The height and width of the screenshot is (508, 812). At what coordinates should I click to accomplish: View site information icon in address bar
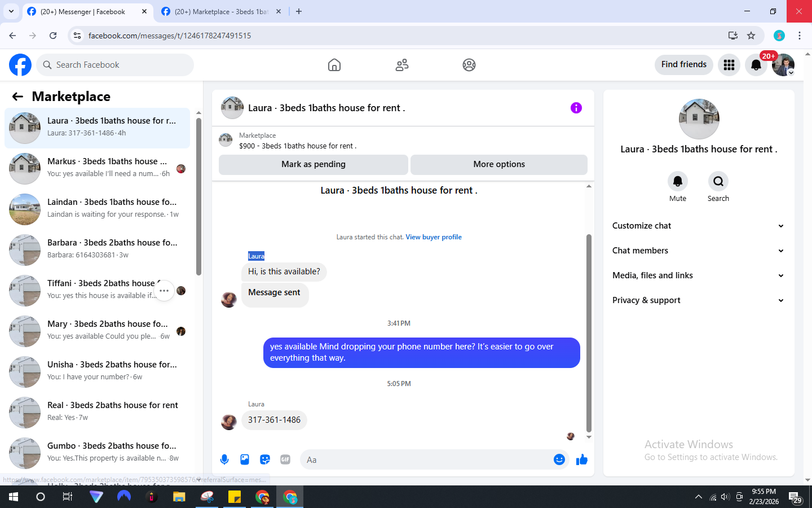coord(77,36)
